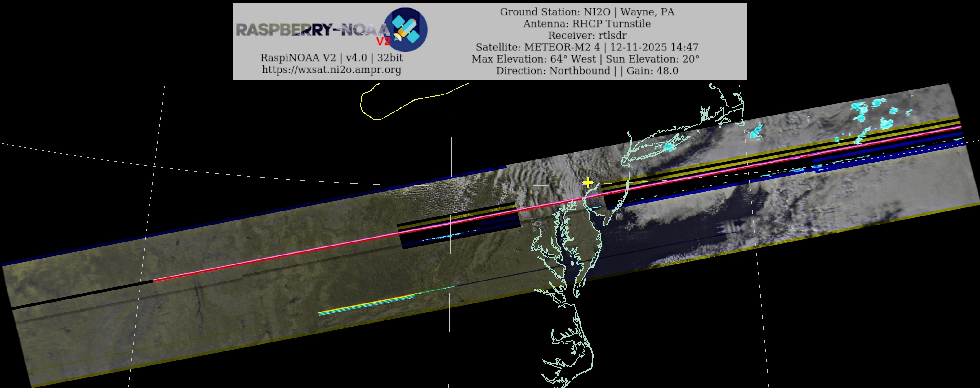Click the Receiver rtlsdr label
The image size is (980, 388).
pos(587,35)
